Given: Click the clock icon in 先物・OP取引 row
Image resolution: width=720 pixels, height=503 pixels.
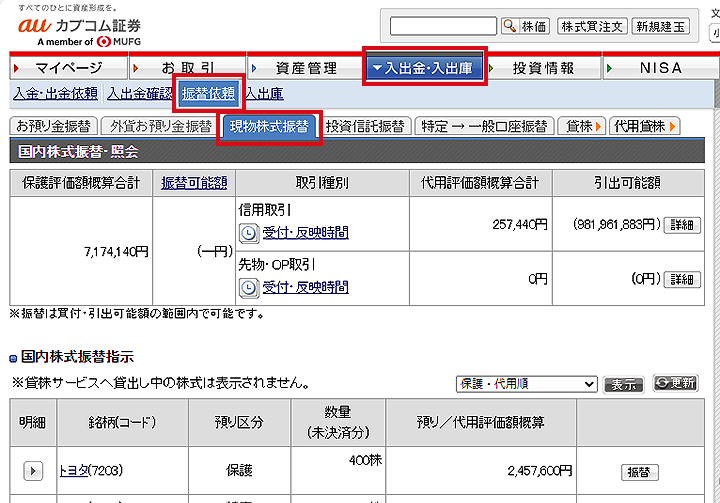Looking at the screenshot, I should click(248, 288).
